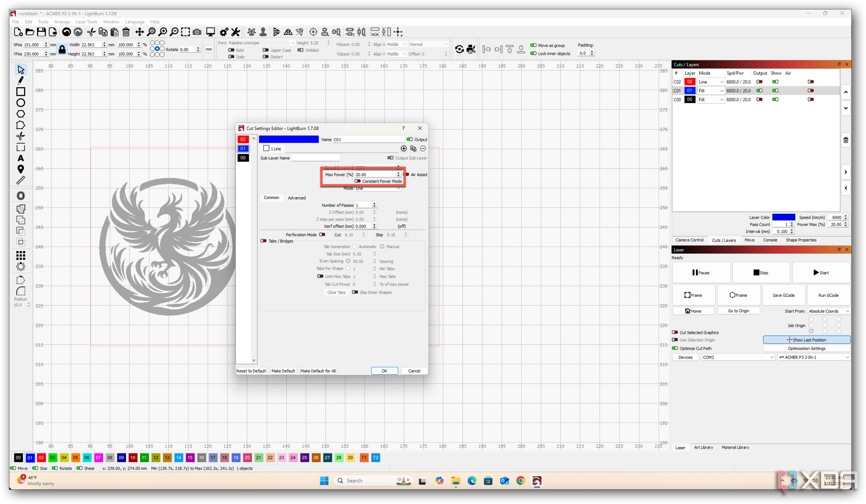Add a sub-layer with plus icon

coord(403,148)
